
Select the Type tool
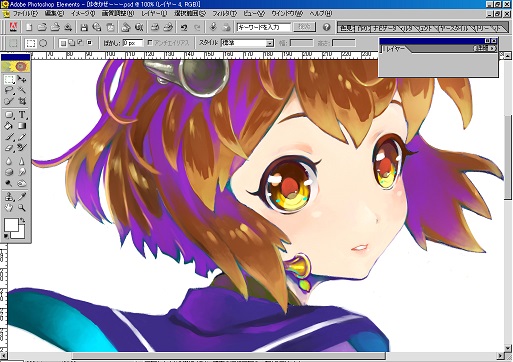22,115
